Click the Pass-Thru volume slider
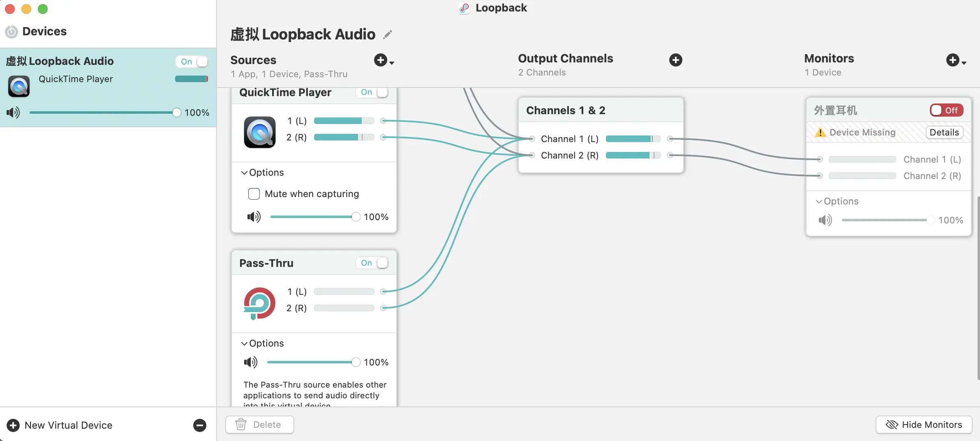Image resolution: width=980 pixels, height=441 pixels. tap(311, 362)
